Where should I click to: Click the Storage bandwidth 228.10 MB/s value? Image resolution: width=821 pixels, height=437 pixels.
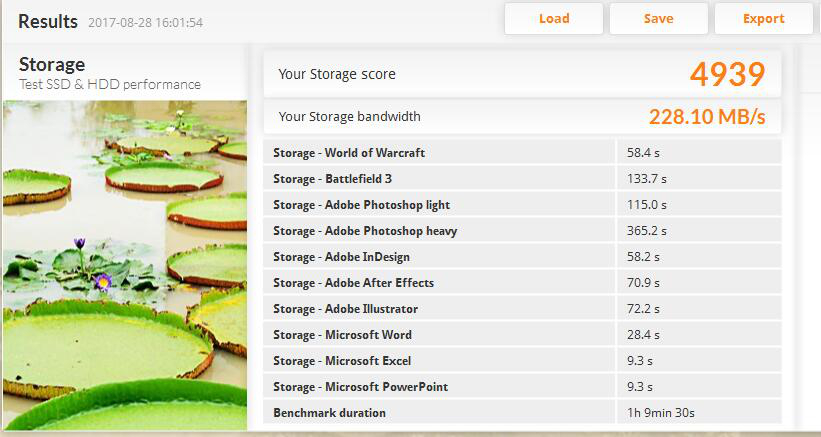point(706,117)
